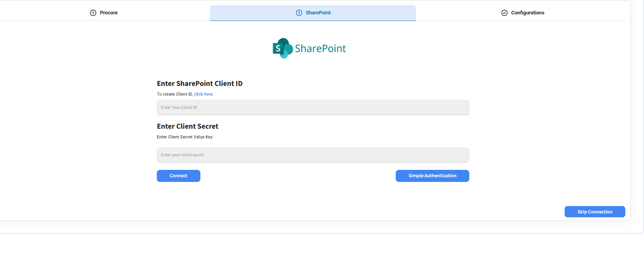This screenshot has height=255, width=644.
Task: Focus the Enter Your Client ID field
Action: (313, 108)
